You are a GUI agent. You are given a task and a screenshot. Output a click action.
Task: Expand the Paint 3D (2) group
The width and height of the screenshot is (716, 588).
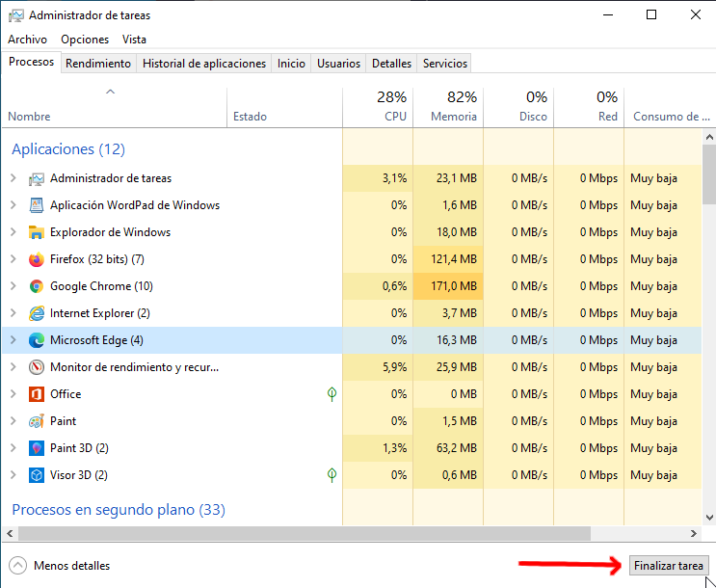tap(13, 447)
